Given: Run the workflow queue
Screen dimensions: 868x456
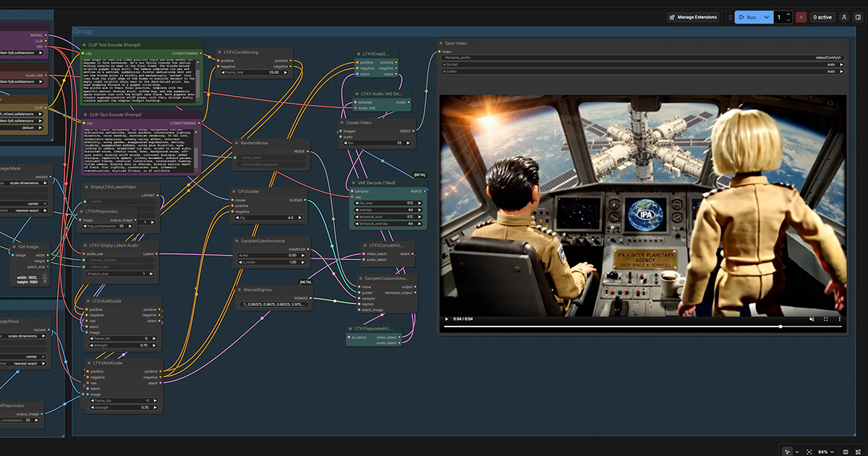Looking at the screenshot, I should coord(747,17).
